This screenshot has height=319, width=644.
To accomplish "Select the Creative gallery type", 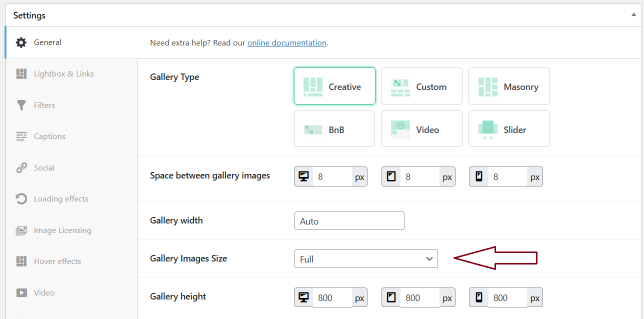I will (x=334, y=86).
